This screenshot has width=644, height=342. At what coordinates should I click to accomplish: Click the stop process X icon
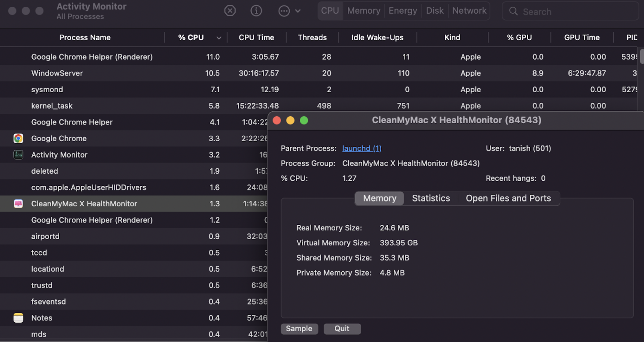230,11
